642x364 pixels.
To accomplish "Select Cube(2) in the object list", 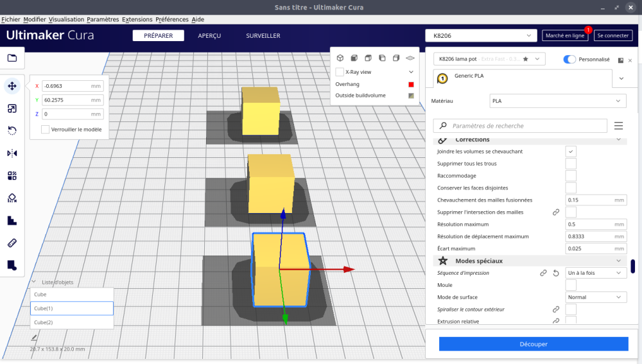I will 72,322.
